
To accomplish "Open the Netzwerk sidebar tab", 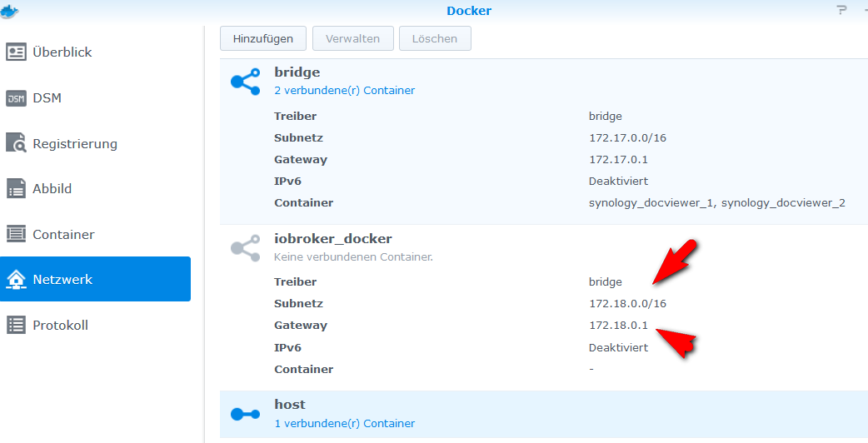I will [95, 280].
